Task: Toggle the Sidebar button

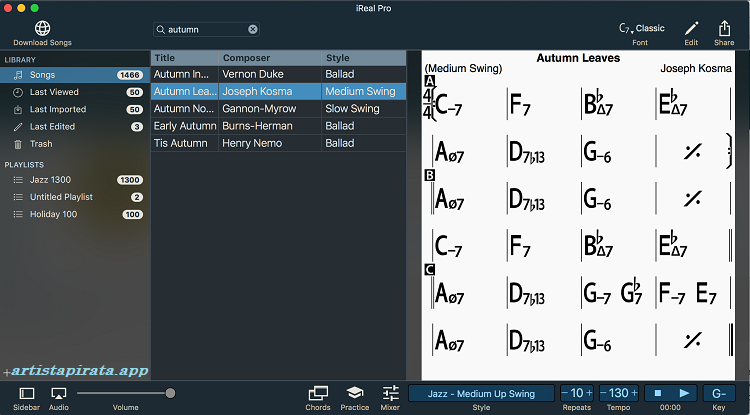Action: tap(26, 393)
